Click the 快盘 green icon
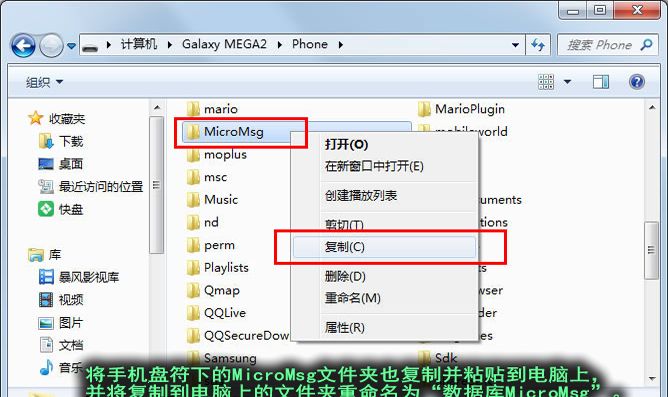668x397 pixels. pos(46,209)
